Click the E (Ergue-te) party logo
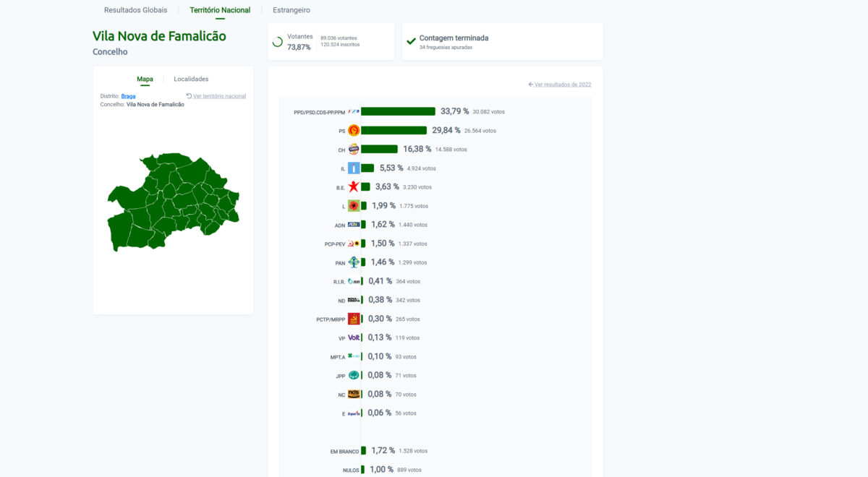The image size is (868, 477). pos(354,413)
